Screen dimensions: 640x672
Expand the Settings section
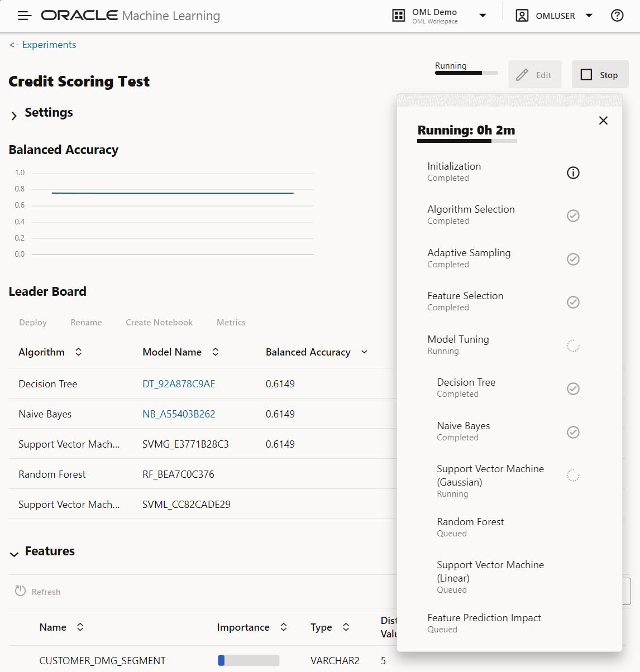15,116
